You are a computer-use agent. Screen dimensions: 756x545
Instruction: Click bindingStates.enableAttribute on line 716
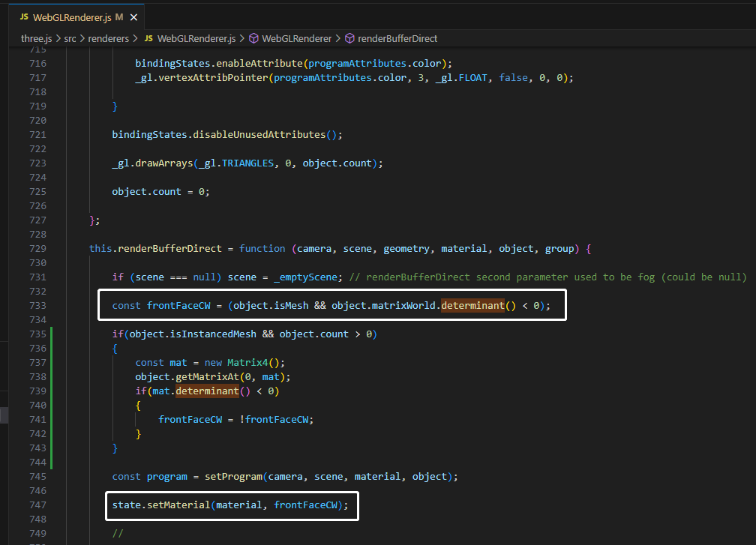[219, 64]
